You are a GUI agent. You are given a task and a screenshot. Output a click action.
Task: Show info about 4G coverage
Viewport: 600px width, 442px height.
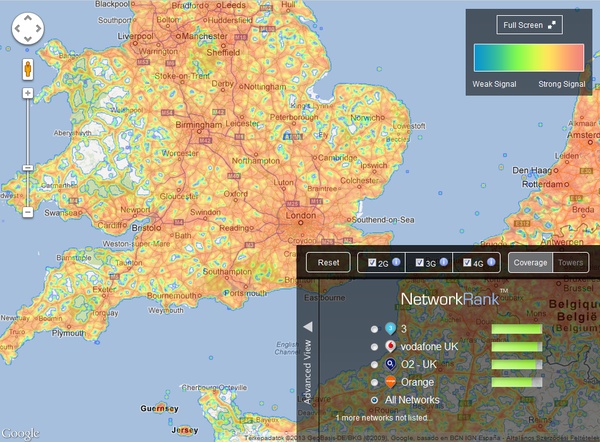[x=491, y=262]
